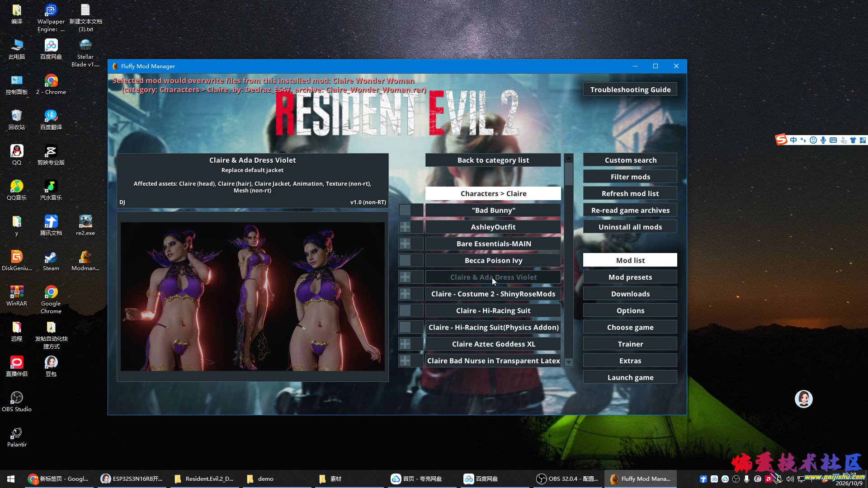Image resolution: width=868 pixels, height=488 pixels.
Task: Go back to category list
Action: pyautogui.click(x=493, y=160)
